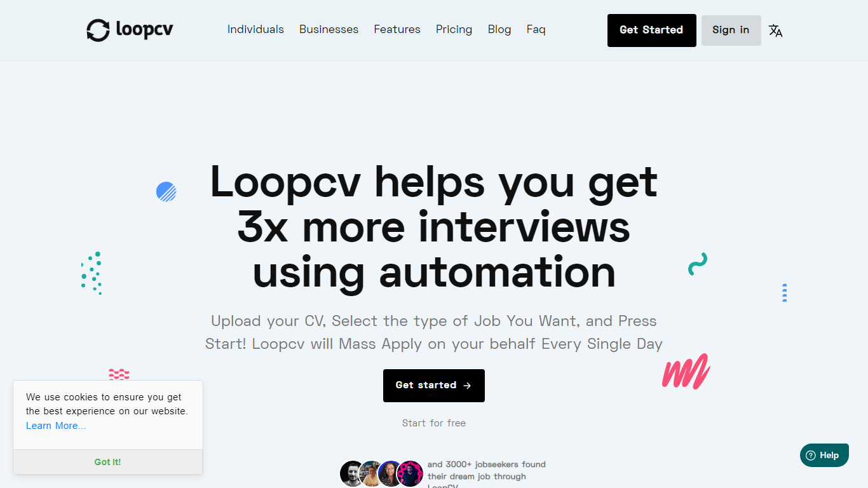Screen dimensions: 868x488
Task: Open the language translation icon
Action: [775, 30]
